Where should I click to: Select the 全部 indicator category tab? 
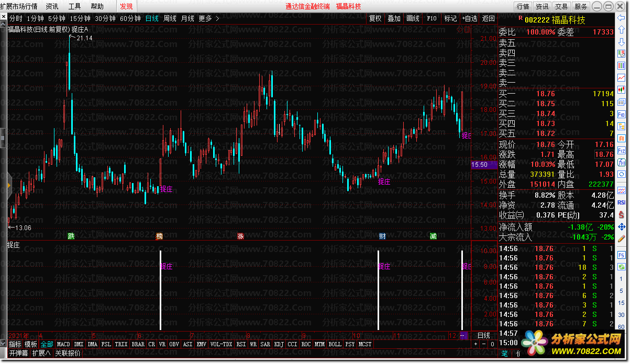[x=47, y=344]
